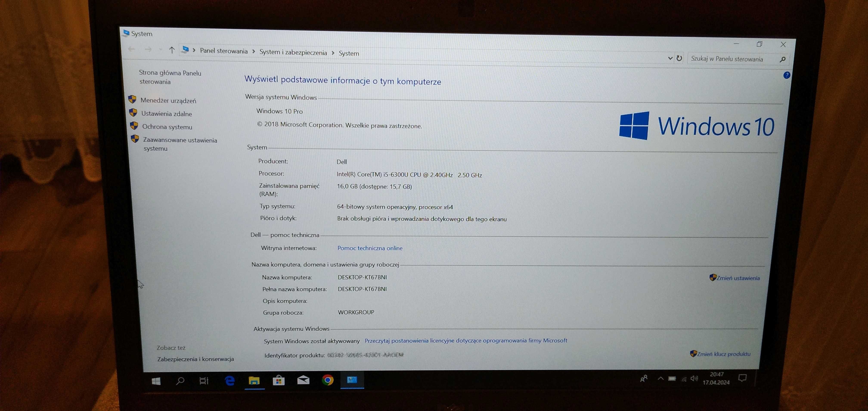Viewport: 868px width, 411px height.
Task: Click Windows 10 Pro edition text
Action: click(x=279, y=111)
